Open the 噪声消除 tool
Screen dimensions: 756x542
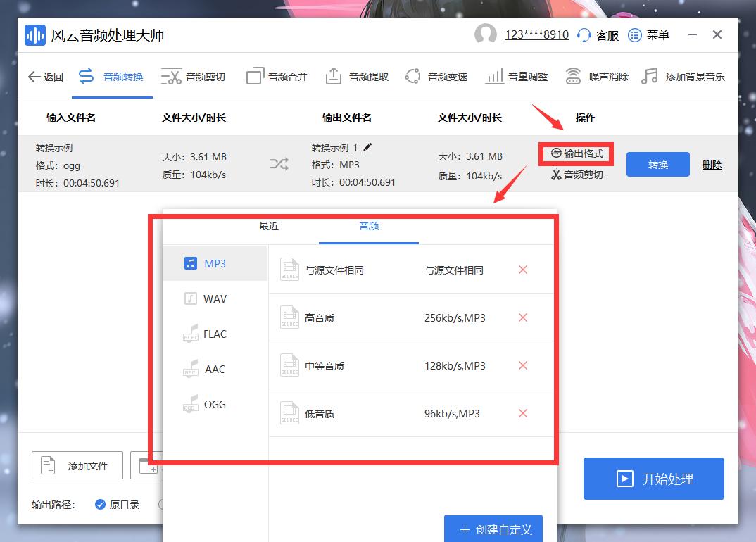click(605, 77)
